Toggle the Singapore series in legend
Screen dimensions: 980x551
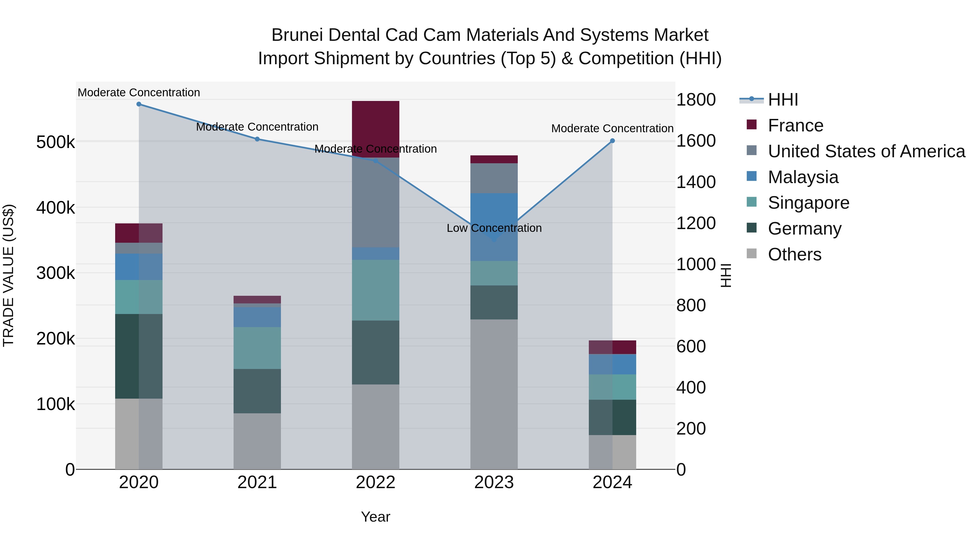coord(798,202)
